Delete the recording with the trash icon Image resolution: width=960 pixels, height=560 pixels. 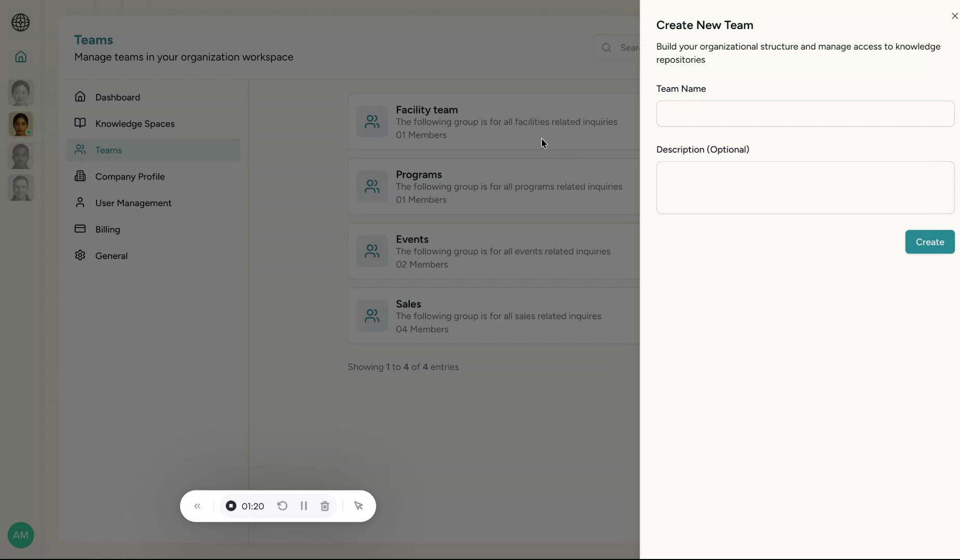(325, 506)
